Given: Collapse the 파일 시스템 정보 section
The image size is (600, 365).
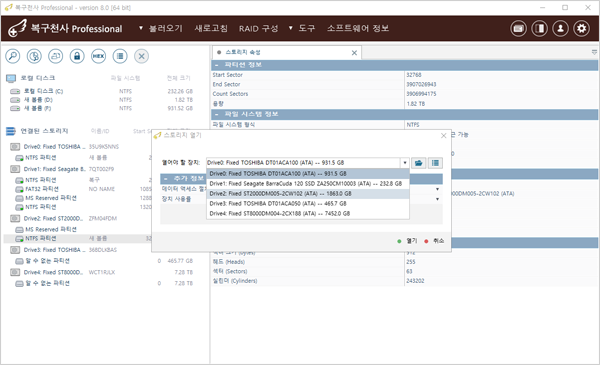Looking at the screenshot, I should click(217, 114).
